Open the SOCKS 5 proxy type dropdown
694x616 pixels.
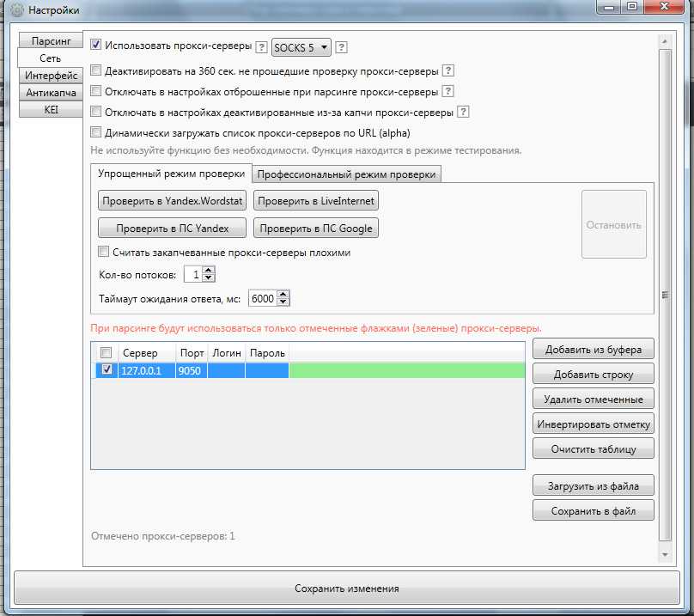pos(301,47)
